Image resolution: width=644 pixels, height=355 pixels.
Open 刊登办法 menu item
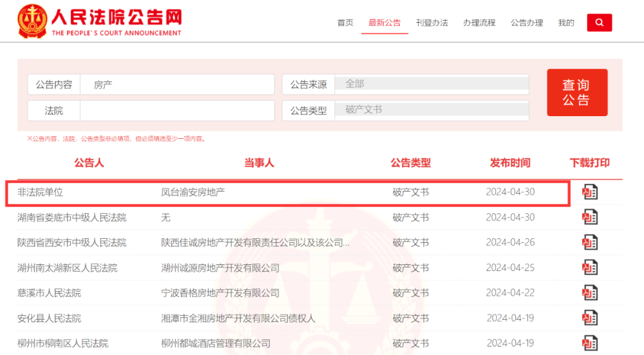432,23
